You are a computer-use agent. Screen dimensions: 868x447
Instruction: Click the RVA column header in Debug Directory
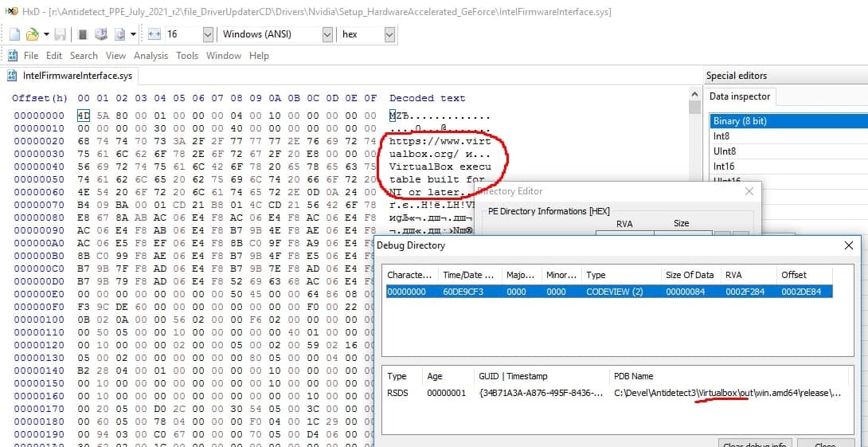[x=747, y=275]
